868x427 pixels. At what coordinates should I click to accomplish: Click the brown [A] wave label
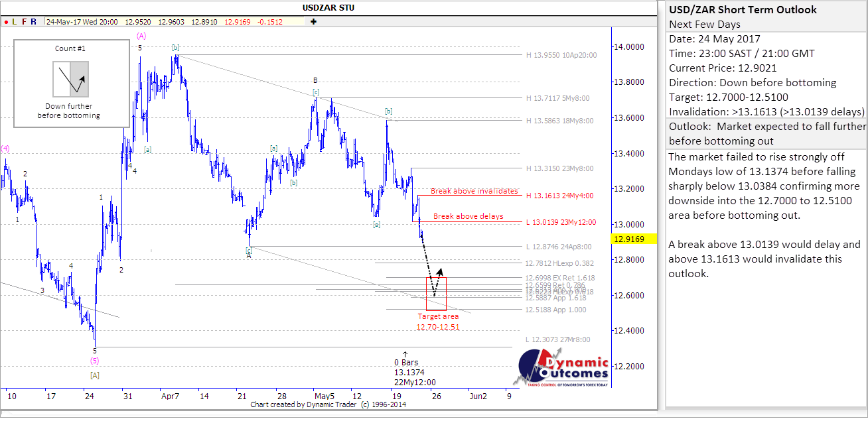(x=94, y=375)
